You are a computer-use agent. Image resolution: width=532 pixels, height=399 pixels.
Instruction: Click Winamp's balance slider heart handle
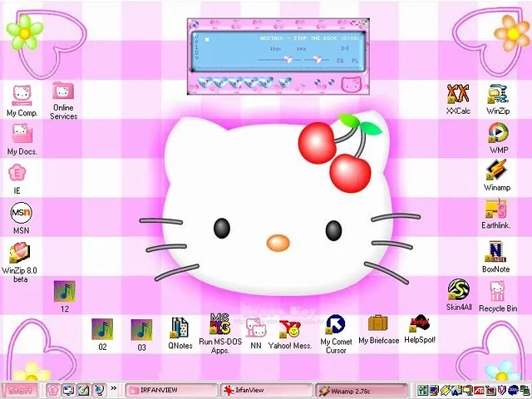[x=318, y=59]
